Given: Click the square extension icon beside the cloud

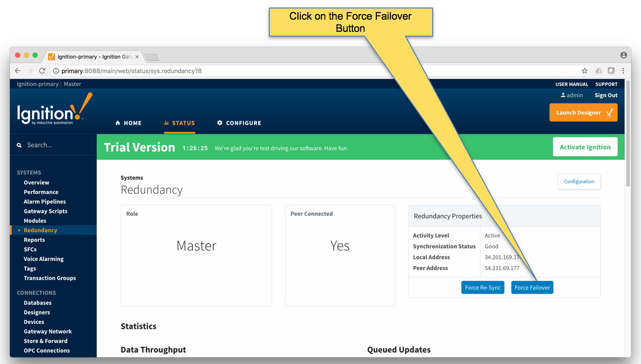Looking at the screenshot, I should point(611,71).
